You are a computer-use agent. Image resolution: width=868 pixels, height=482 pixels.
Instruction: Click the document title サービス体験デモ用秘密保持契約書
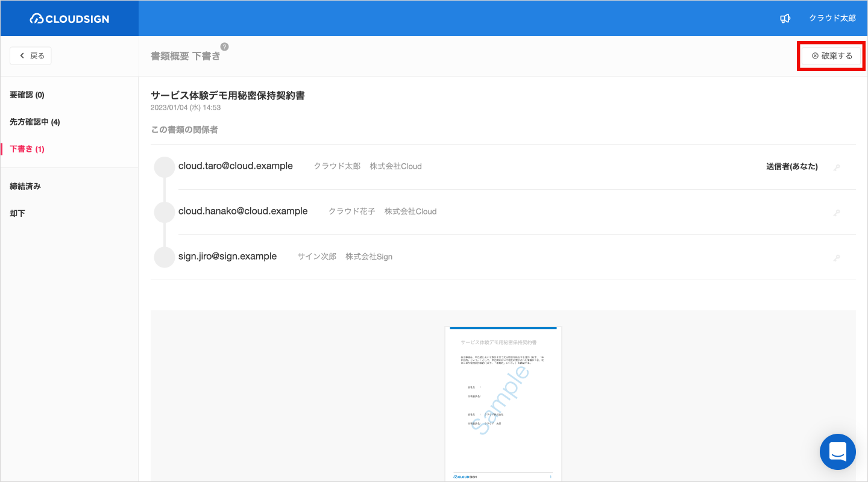[x=227, y=96]
